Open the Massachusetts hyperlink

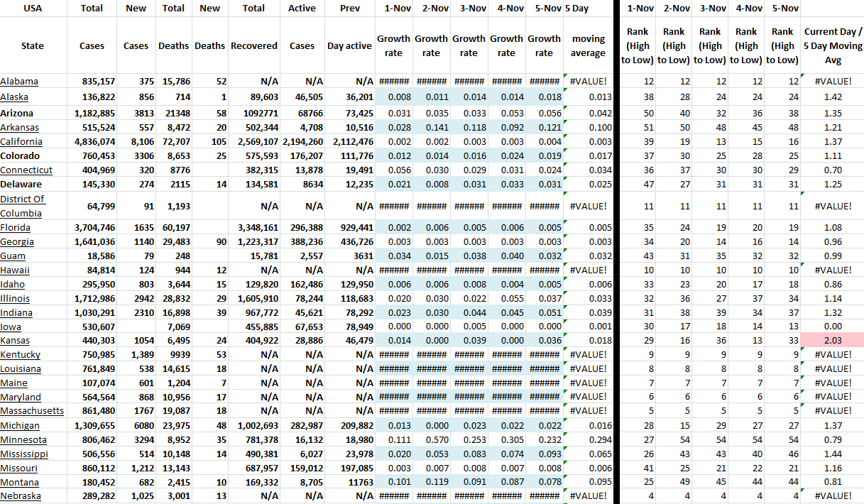[x=32, y=411]
